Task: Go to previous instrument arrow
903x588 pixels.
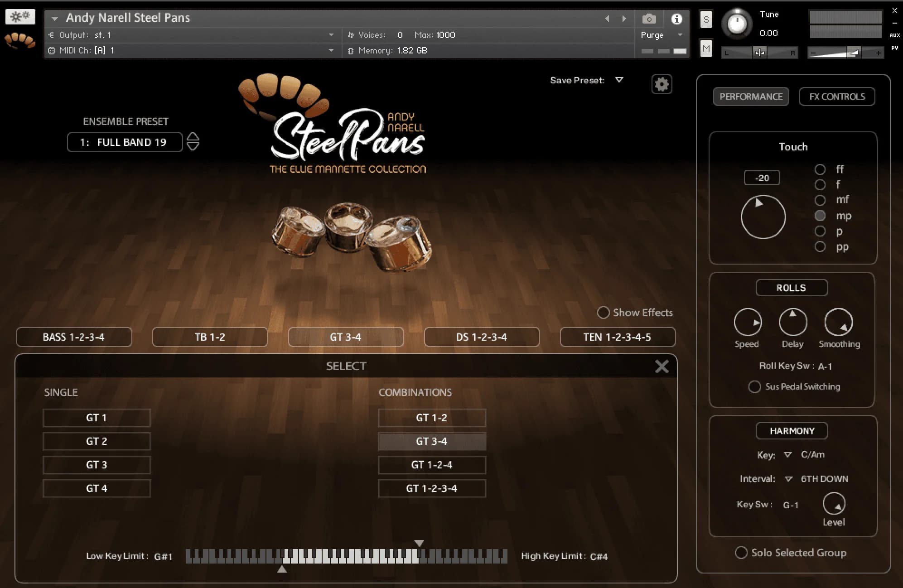Action: point(608,19)
